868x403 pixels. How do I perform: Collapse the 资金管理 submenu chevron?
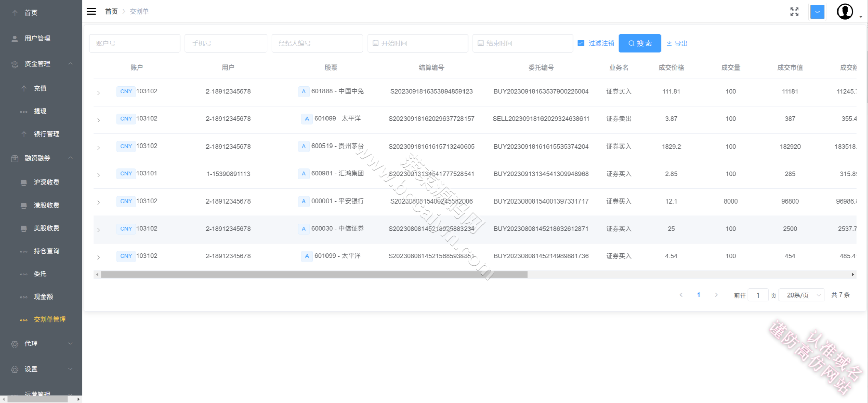click(x=71, y=64)
